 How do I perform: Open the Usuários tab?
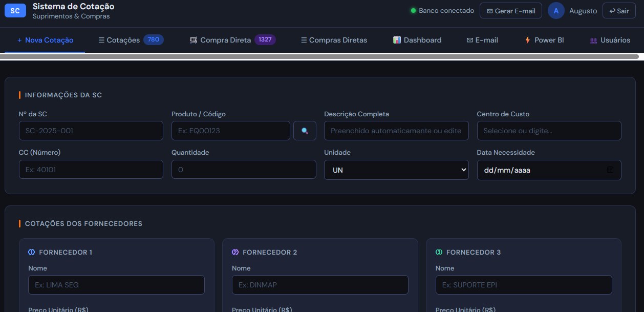tap(610, 40)
